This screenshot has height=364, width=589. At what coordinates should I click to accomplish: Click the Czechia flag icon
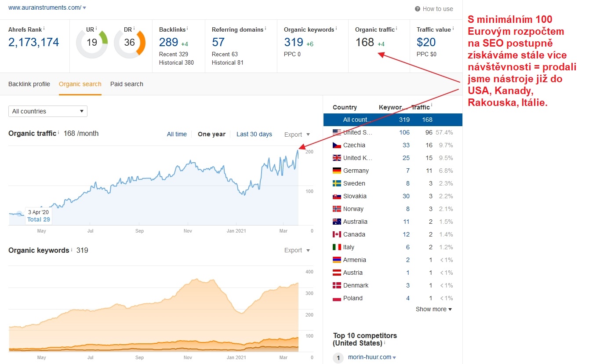[x=337, y=145]
